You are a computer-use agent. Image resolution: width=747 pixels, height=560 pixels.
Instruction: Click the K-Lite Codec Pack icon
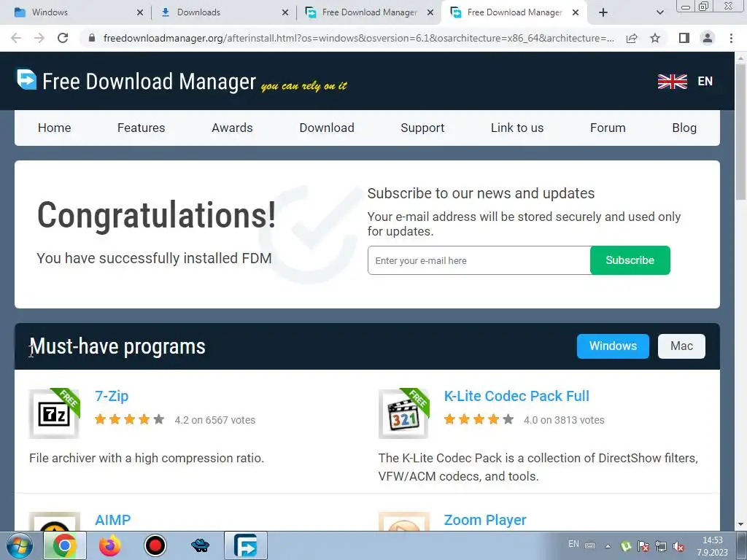(404, 413)
